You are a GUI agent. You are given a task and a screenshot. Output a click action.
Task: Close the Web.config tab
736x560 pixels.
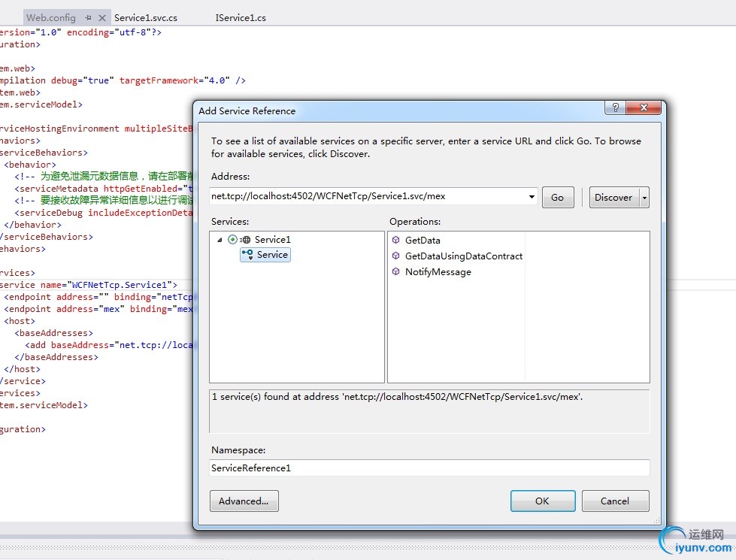click(x=101, y=18)
